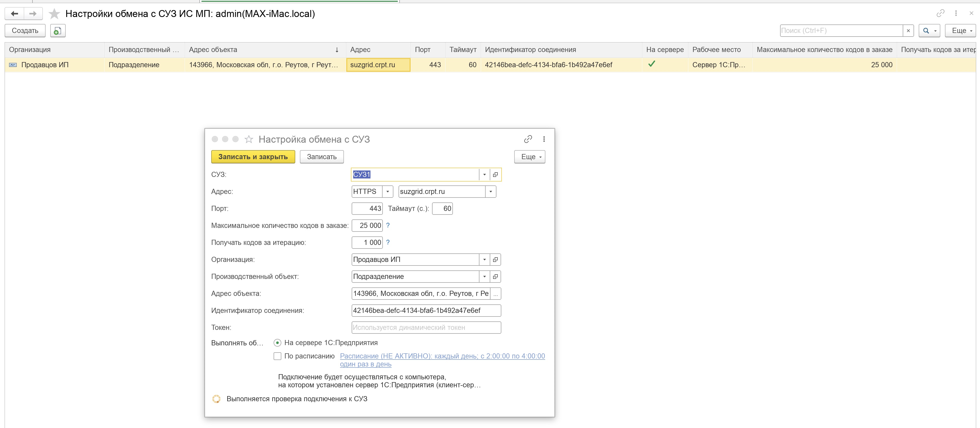Expand the Производственный объект dropdown
This screenshot has height=428, width=980.
484,277
